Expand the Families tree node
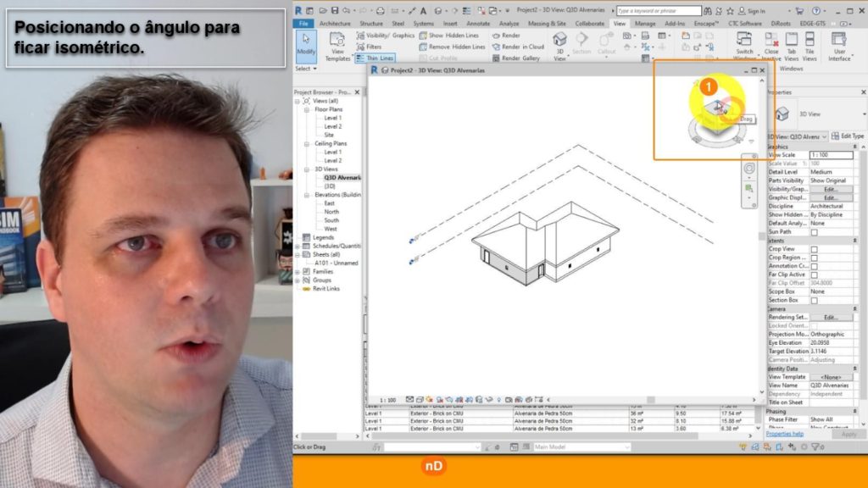Viewport: 868px width, 488px height. click(298, 271)
